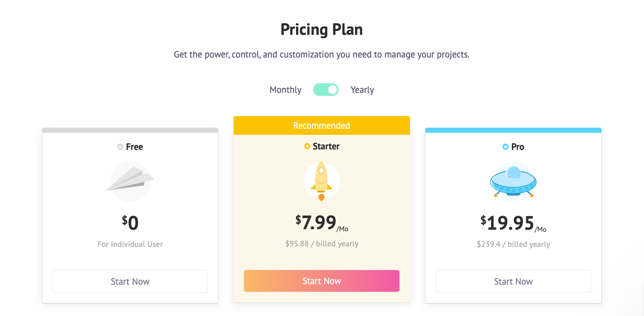This screenshot has height=316, width=644.
Task: Click the yellow star badge beside Starter
Action: pyautogui.click(x=307, y=146)
